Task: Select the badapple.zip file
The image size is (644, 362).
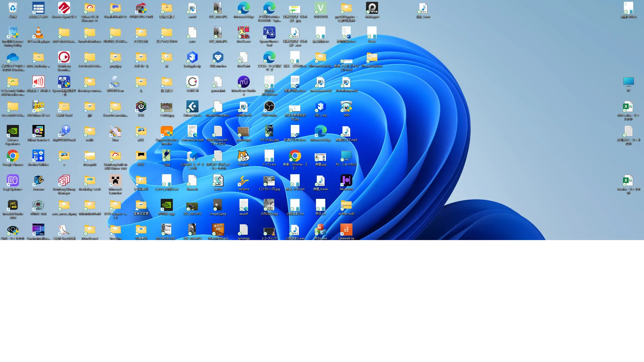Action: 192,57
